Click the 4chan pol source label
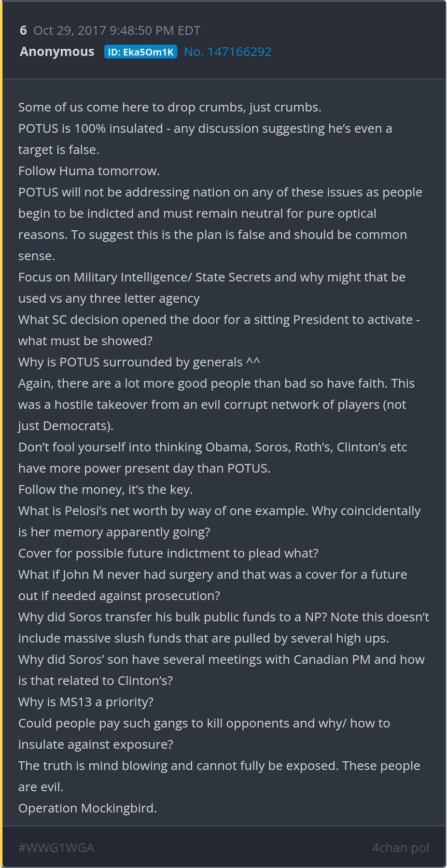The image size is (447, 868). [x=400, y=848]
